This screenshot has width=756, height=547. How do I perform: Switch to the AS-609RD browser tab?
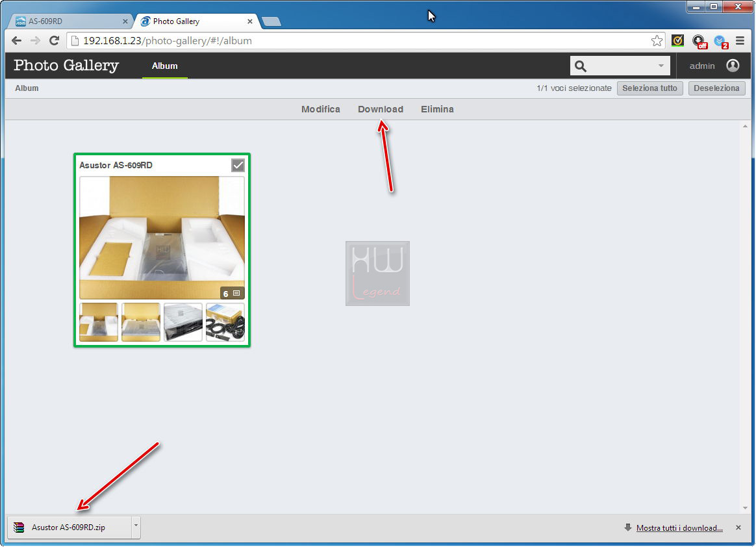[71, 21]
